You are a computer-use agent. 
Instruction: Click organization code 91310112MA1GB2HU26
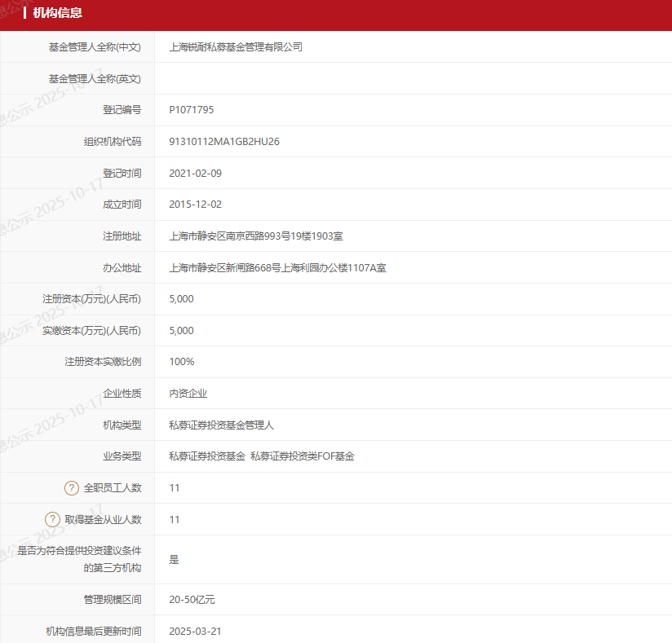coord(224,142)
